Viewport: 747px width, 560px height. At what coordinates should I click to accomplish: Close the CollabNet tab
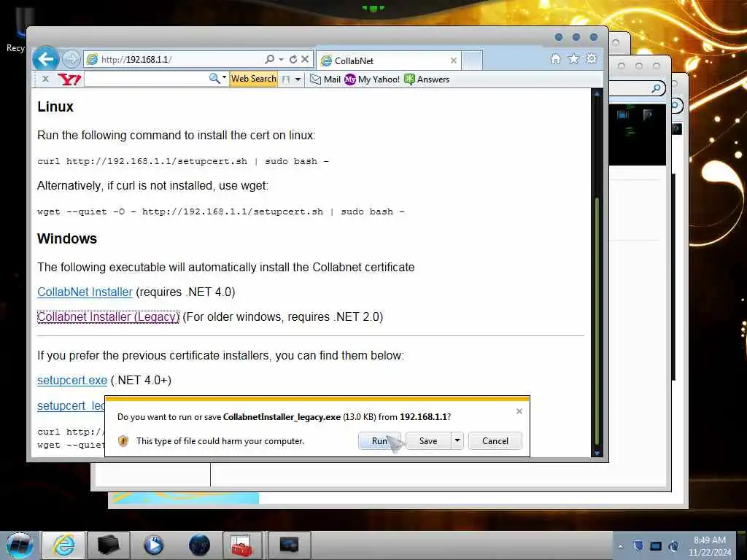point(454,61)
